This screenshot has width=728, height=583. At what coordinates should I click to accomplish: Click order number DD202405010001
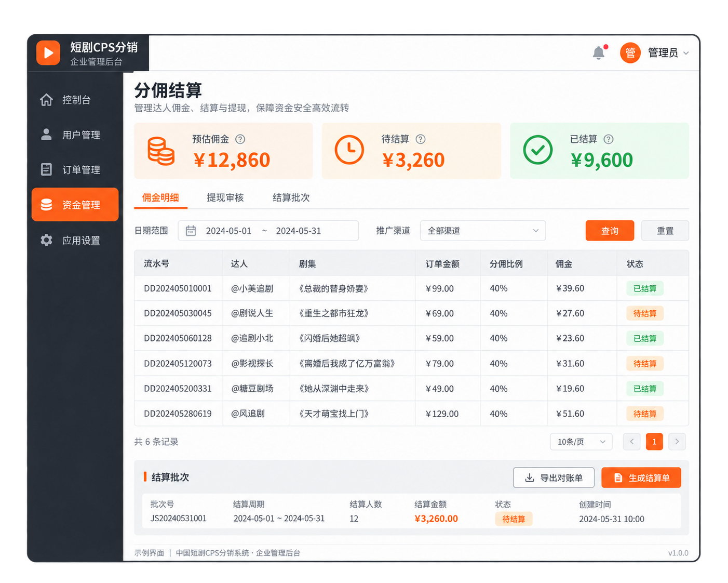point(178,288)
